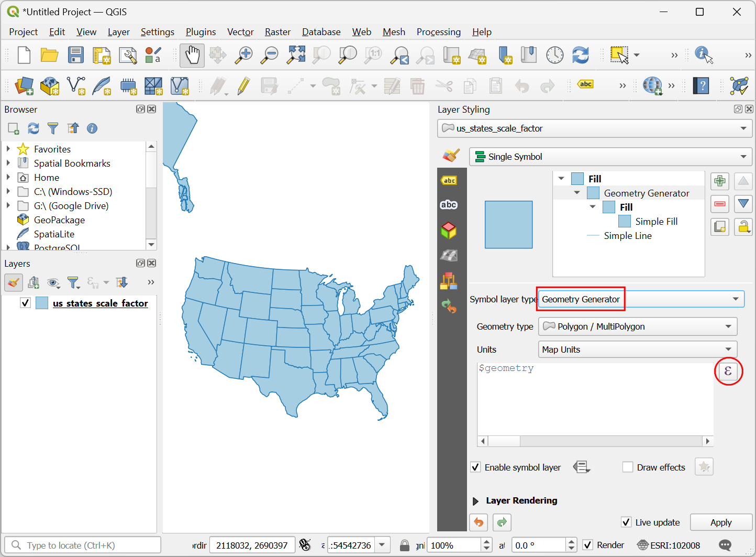Screen dimensions: 756x557
Task: Open the Labels tab in Layer Styling
Action: 449,205
